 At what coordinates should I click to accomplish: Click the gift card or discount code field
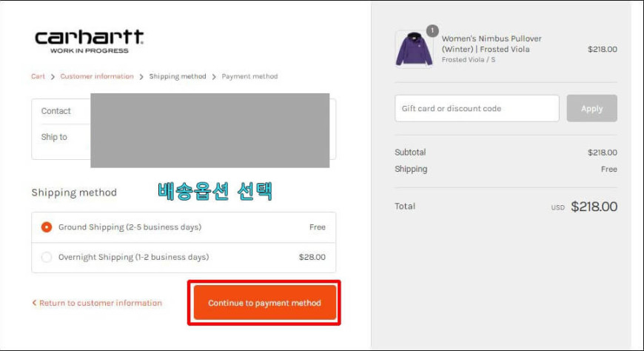[x=477, y=109]
